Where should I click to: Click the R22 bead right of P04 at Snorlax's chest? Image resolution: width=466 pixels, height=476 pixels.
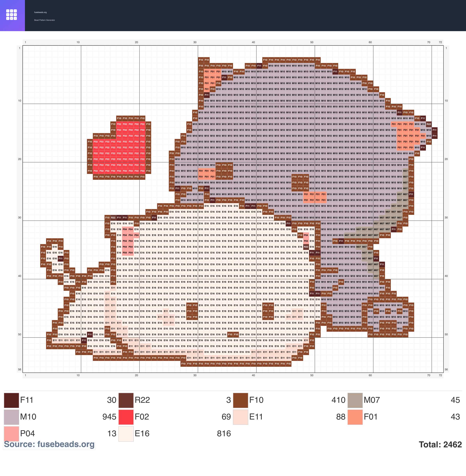[306, 247]
